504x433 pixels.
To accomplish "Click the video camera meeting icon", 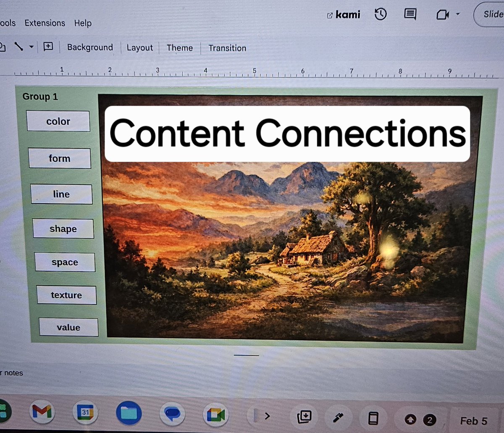I will pos(443,15).
